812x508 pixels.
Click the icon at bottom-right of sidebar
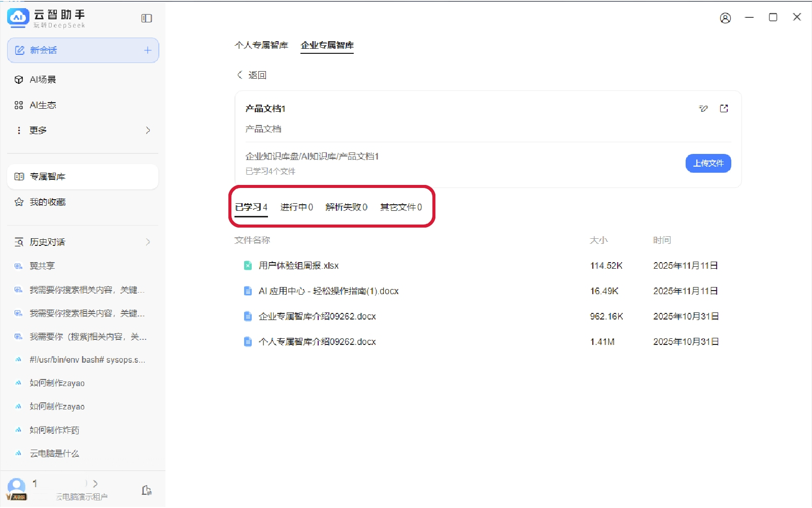pos(147,490)
